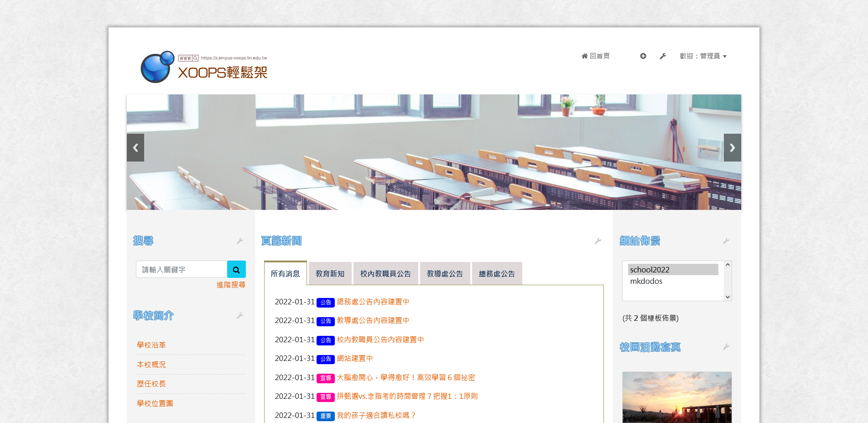This screenshot has width=868, height=423.
Task: Select school2022 in the theme list
Action: point(672,270)
